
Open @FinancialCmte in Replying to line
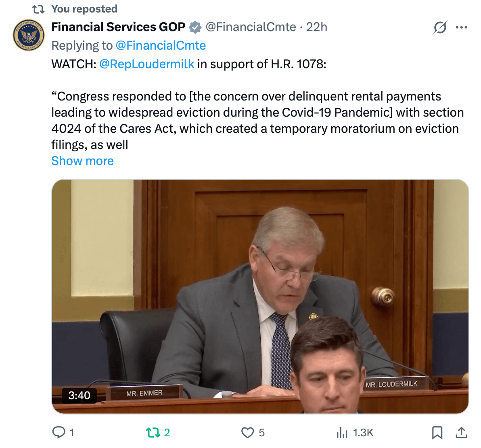(161, 46)
